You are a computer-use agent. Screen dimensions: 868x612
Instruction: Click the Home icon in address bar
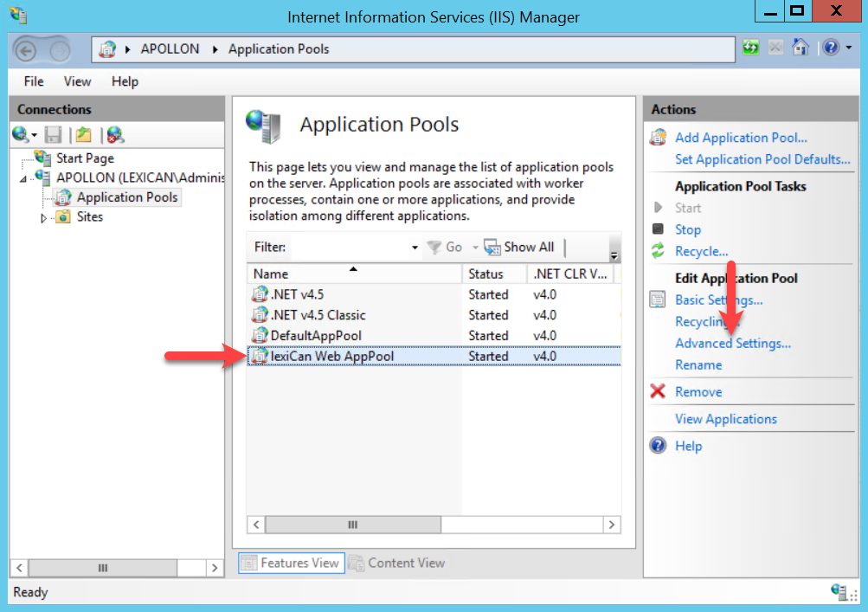pos(800,48)
